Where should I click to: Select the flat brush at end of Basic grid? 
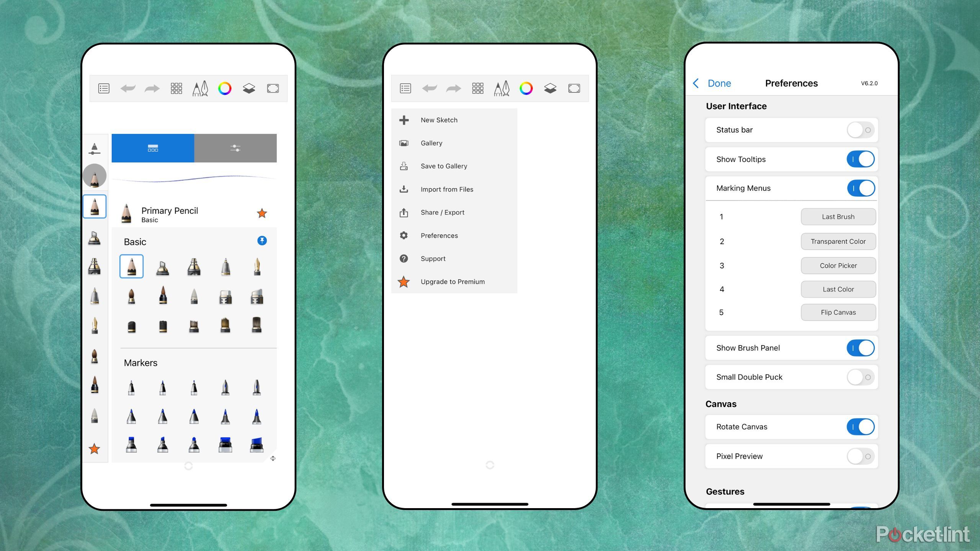pyautogui.click(x=256, y=325)
